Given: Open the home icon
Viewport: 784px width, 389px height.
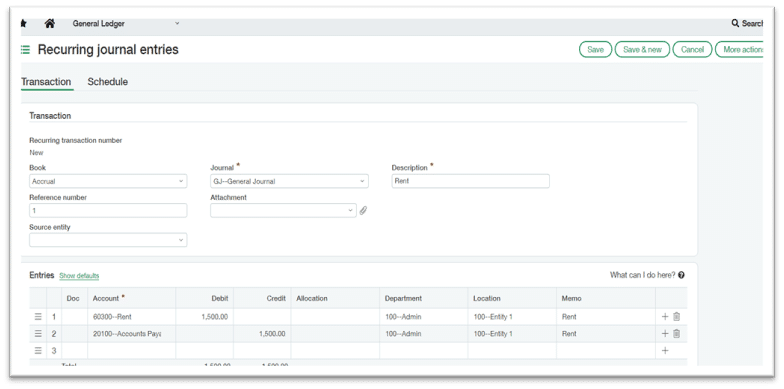Looking at the screenshot, I should [x=50, y=24].
